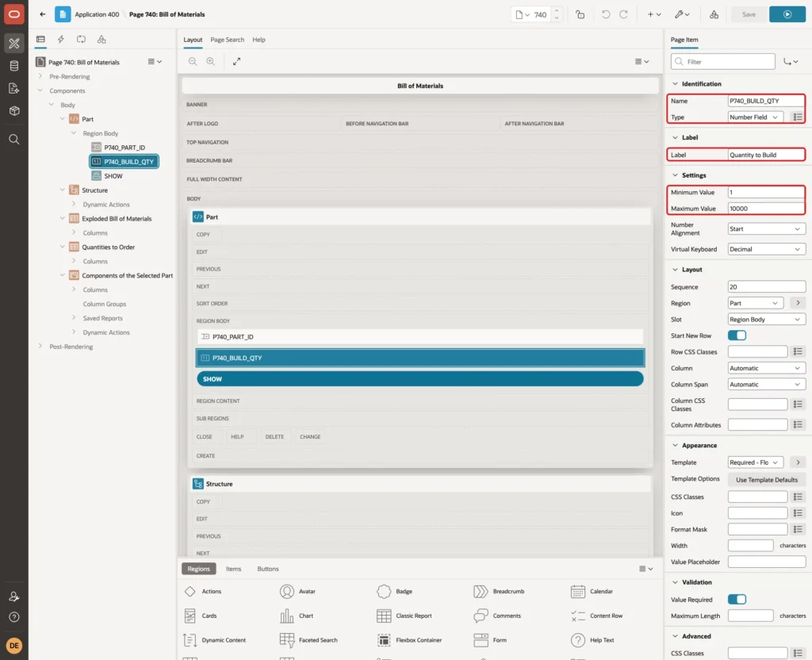Open the Utilities wrench menu
Screen dimensions: 812x660
(682, 14)
